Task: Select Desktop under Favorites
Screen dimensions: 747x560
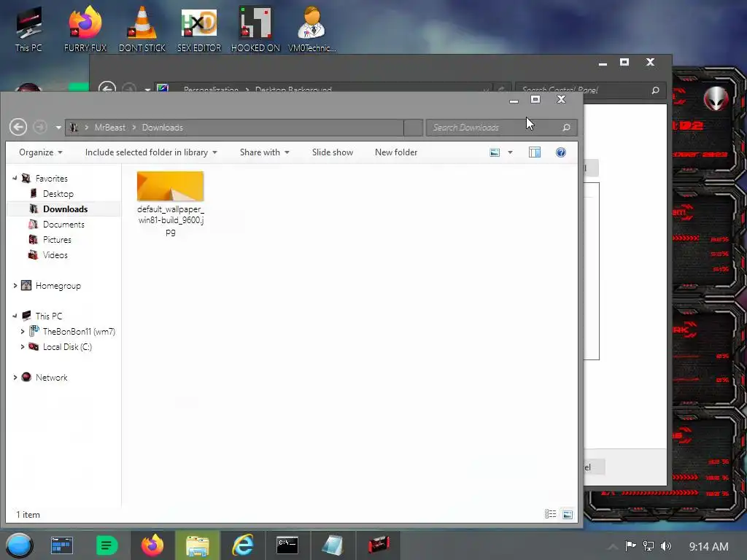Action: tap(58, 194)
